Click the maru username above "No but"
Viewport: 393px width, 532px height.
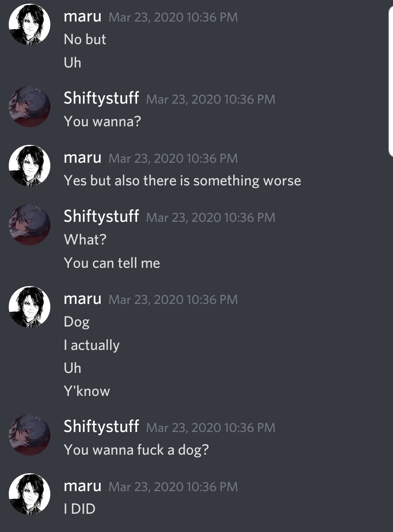82,17
